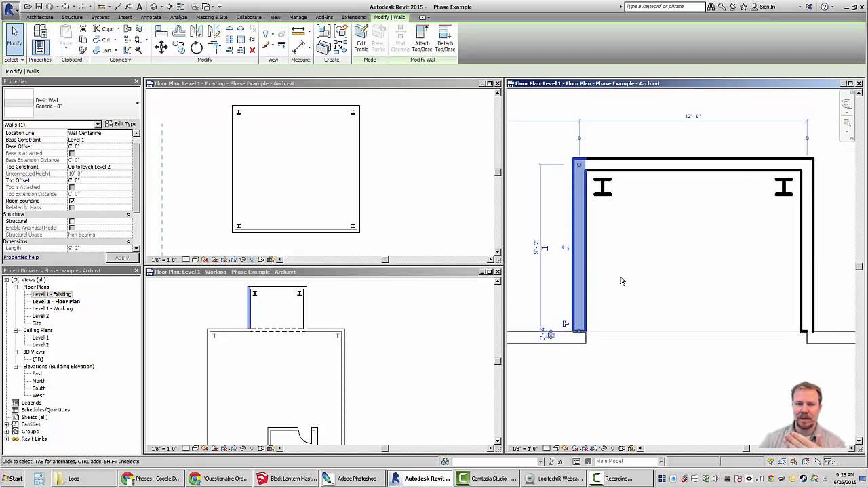Click the Properties palette icon
The width and height of the screenshot is (868, 488).
point(40,47)
